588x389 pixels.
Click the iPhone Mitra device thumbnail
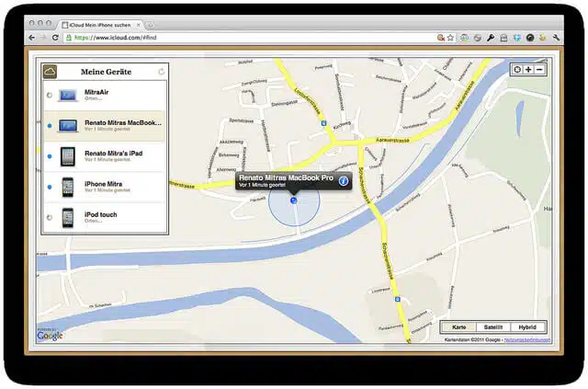68,187
